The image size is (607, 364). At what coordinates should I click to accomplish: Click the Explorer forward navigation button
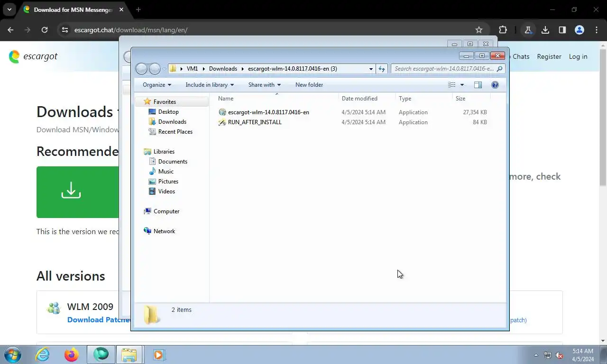[155, 69]
